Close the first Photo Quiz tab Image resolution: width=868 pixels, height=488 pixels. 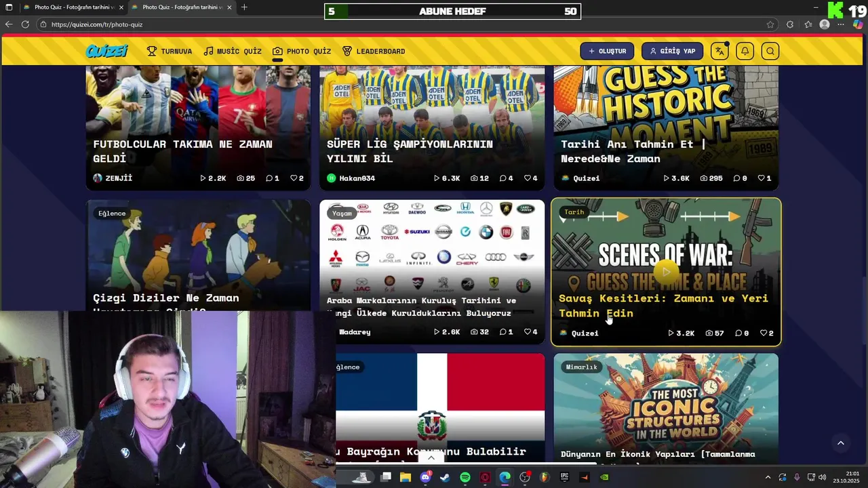click(121, 7)
